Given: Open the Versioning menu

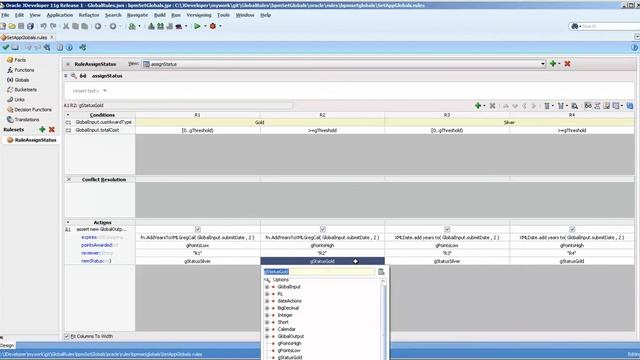Looking at the screenshot, I should pyautogui.click(x=199, y=15).
